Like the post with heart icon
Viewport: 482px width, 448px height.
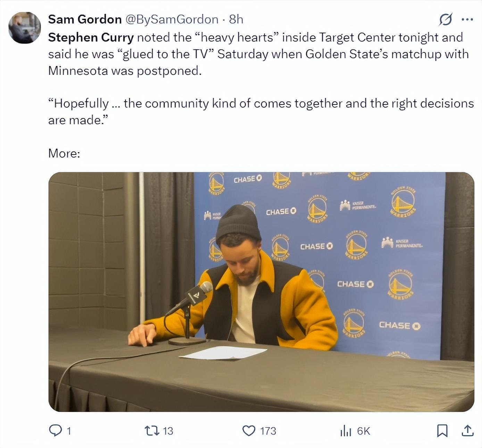[248, 431]
